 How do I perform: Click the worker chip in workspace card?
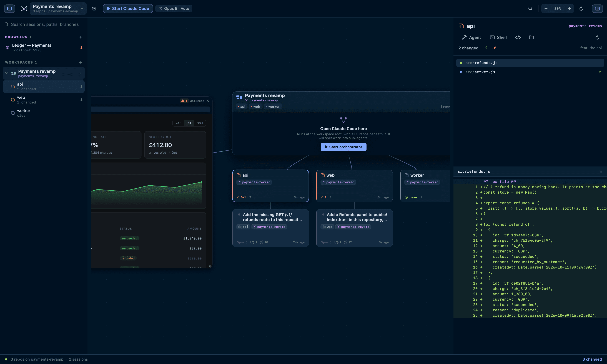[x=273, y=107]
